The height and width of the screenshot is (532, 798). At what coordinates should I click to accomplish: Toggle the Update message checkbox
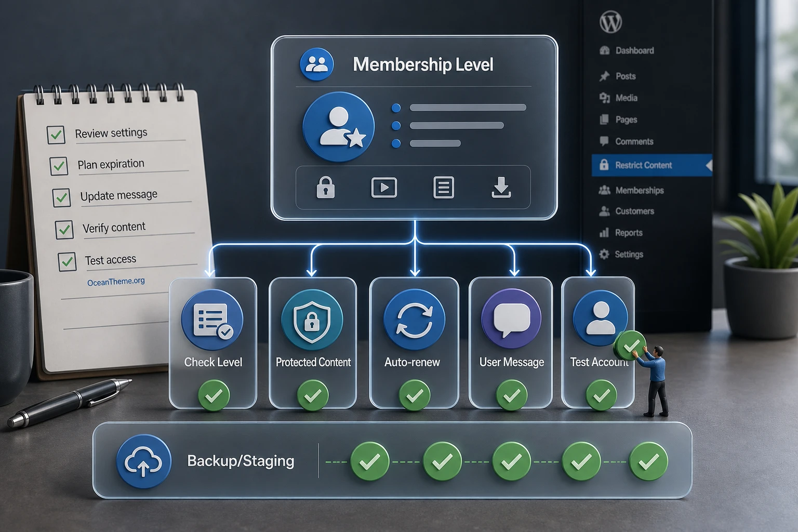pos(61,198)
